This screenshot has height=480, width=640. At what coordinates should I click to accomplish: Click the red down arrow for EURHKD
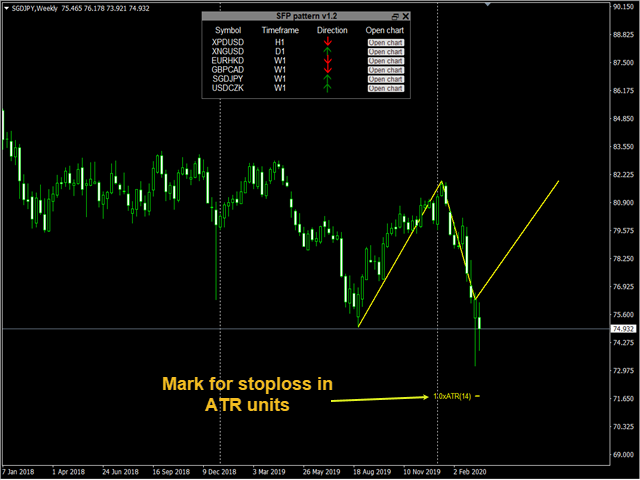pyautogui.click(x=327, y=60)
